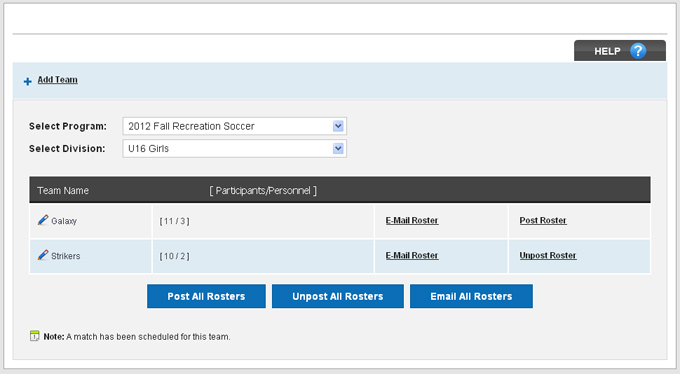The width and height of the screenshot is (680, 374).
Task: Unpost Roster for the Strikers team
Action: 548,256
